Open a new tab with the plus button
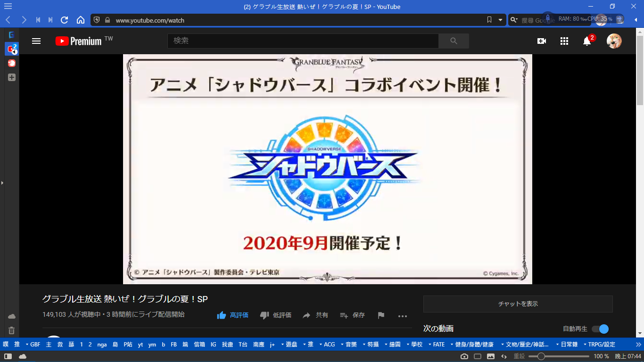644x362 pixels. pos(12,77)
